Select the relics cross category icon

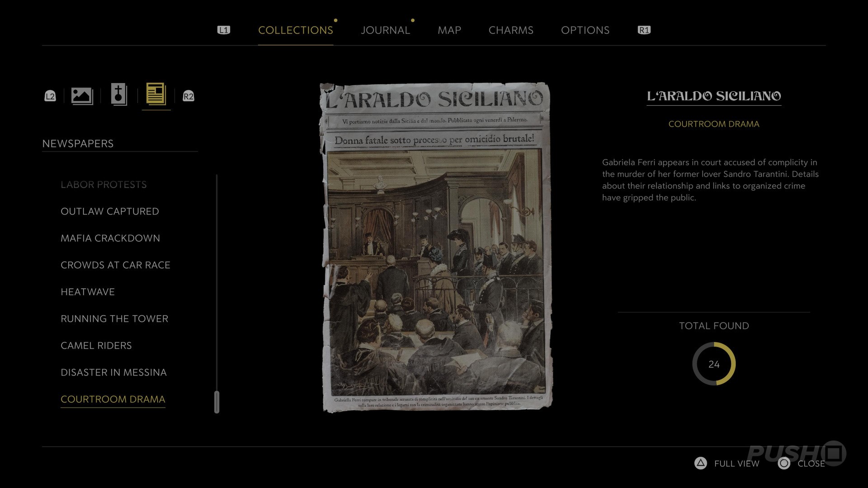119,95
